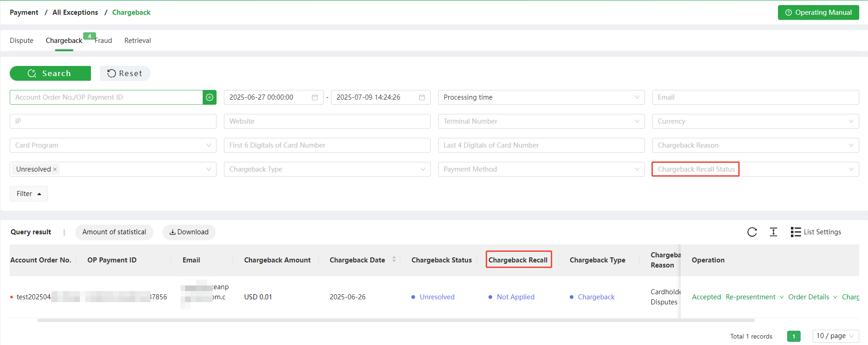Click the row height adjust icon

pos(774,232)
